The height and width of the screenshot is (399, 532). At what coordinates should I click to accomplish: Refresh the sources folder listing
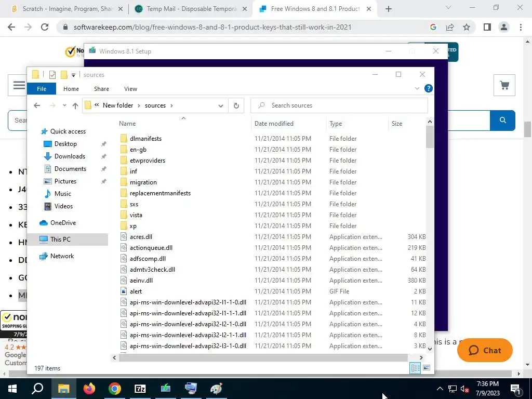(x=236, y=105)
